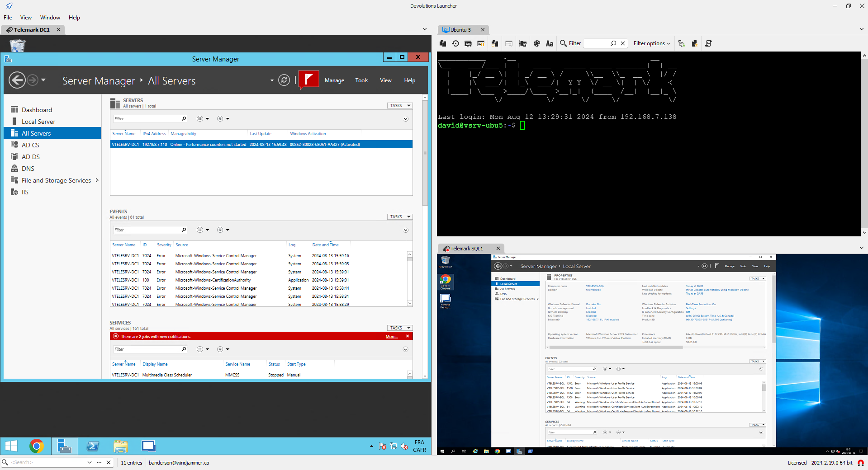Open the File menu in Devolutions Launcher
Screen dimensions: 868x470
(8, 18)
